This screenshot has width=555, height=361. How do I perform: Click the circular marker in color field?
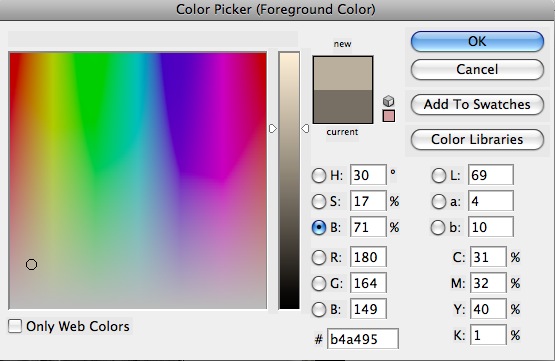pos(32,264)
